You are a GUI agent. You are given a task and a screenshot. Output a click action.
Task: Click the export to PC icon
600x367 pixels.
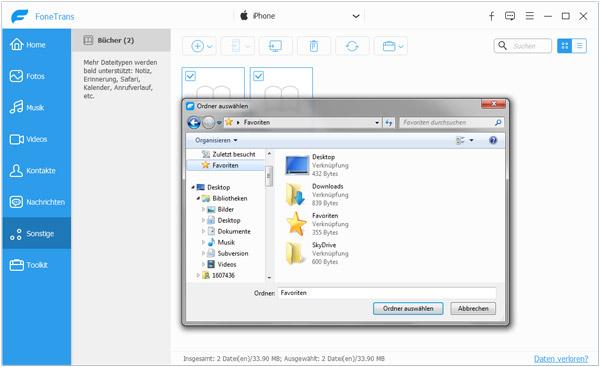click(x=276, y=46)
